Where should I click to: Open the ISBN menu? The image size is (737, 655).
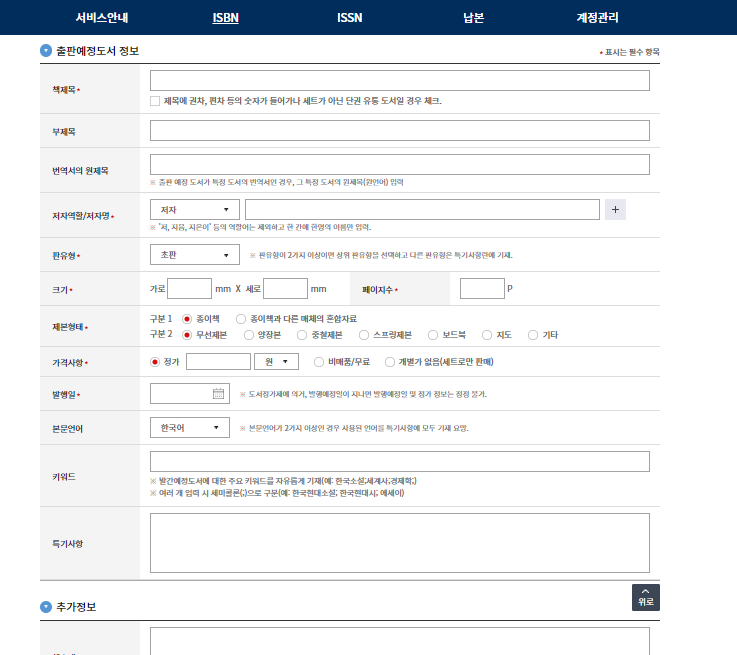226,18
